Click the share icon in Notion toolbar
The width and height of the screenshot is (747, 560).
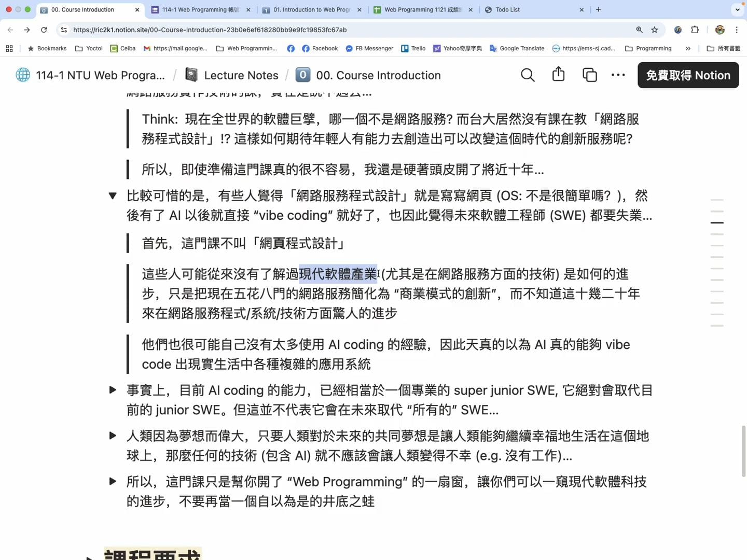coord(558,75)
